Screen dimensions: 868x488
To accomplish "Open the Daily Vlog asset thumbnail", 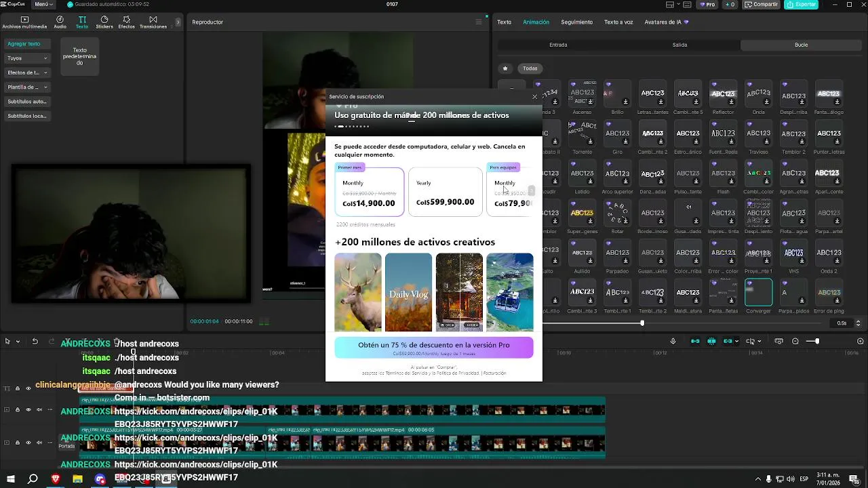I will pos(408,292).
